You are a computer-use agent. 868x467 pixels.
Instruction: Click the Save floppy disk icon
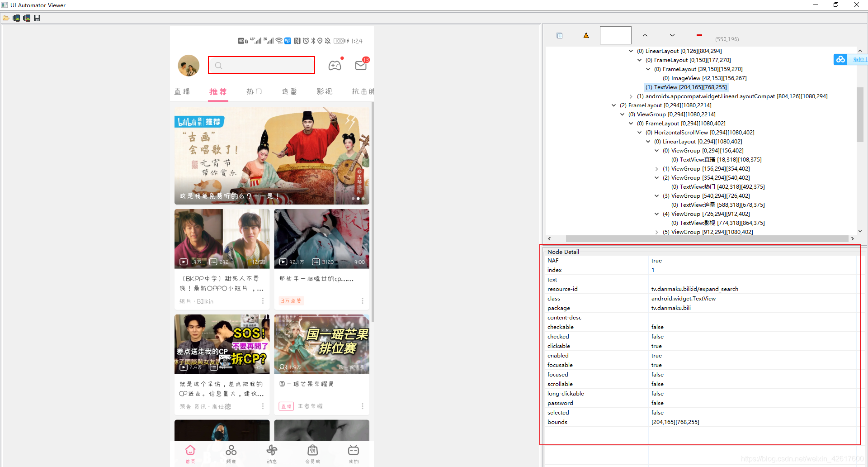(x=37, y=18)
